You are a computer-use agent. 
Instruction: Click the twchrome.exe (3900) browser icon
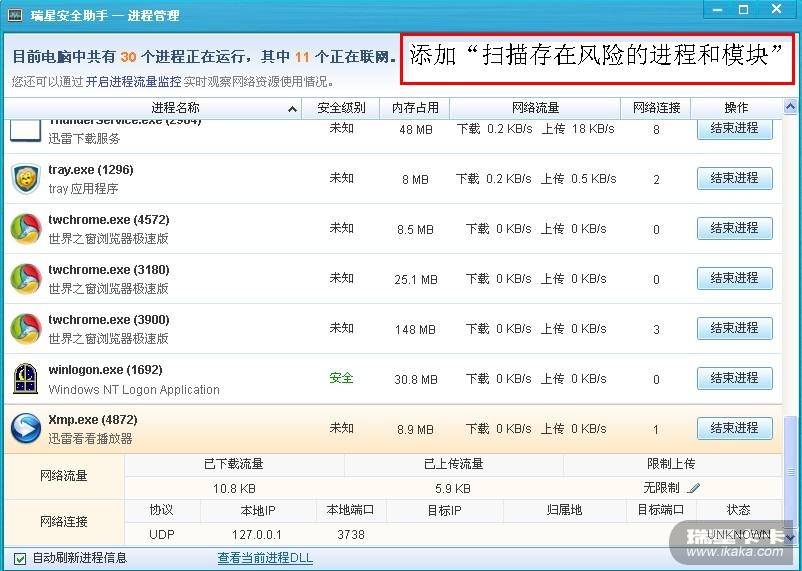tap(26, 329)
